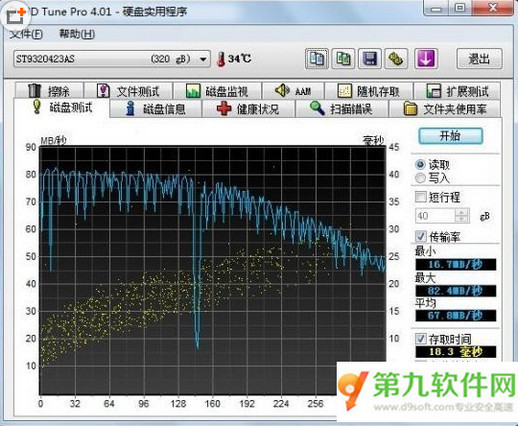Screen dimensions: 518x426
Task: Increase short stroke value with up arrow
Action: [462, 212]
